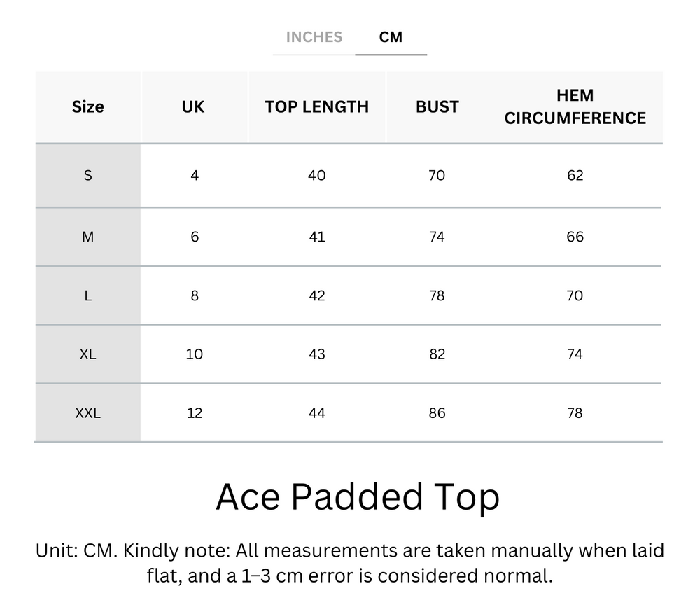The height and width of the screenshot is (612, 700).
Task: Select the L size row label
Action: coord(87,295)
